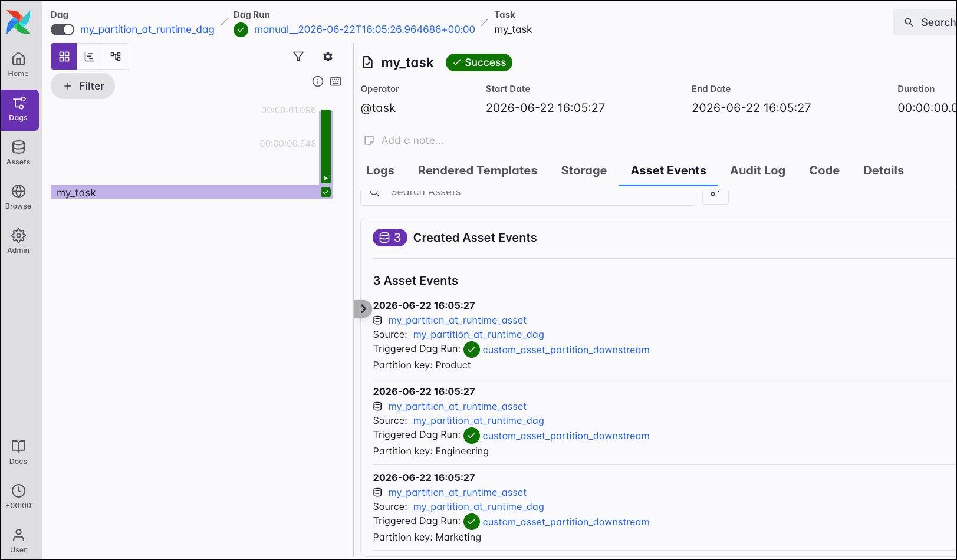Open the manual dag run breadcrumb link
Image resolution: width=957 pixels, height=560 pixels.
[364, 29]
